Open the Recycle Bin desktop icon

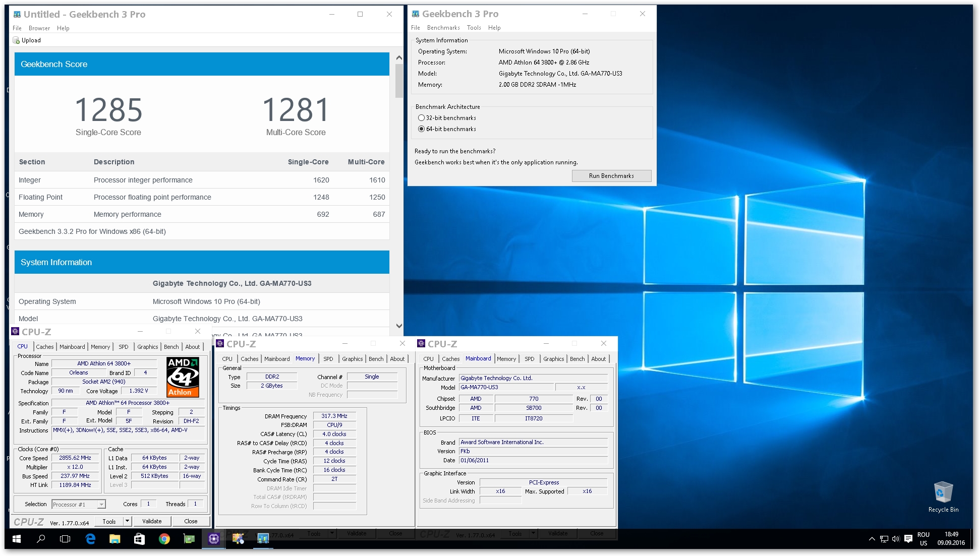tap(943, 497)
